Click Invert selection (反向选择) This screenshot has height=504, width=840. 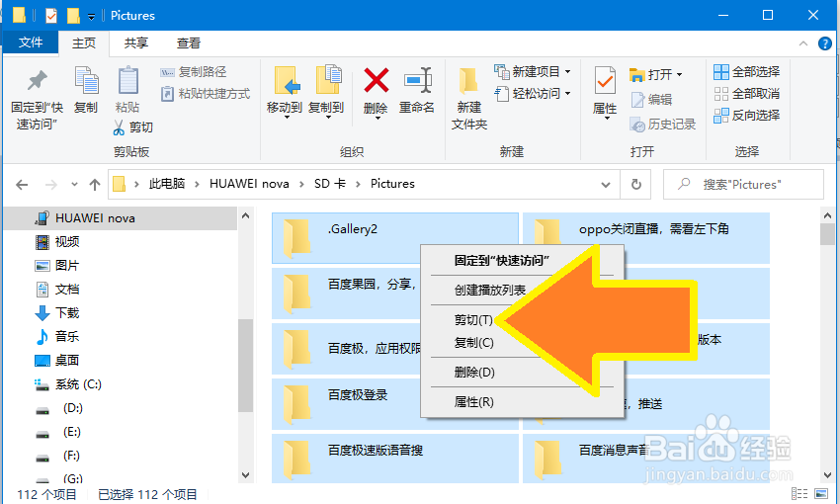pyautogui.click(x=747, y=116)
